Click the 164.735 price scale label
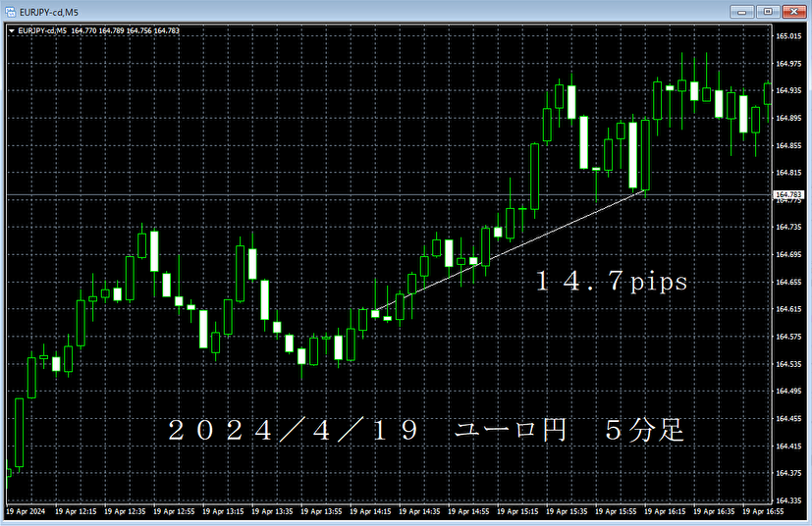The height and width of the screenshot is (526, 812). (x=788, y=227)
